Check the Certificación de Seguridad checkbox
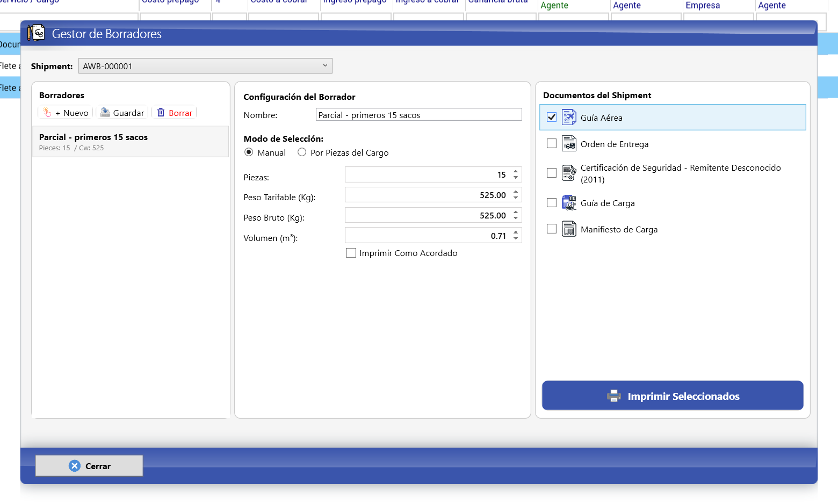 coord(552,173)
